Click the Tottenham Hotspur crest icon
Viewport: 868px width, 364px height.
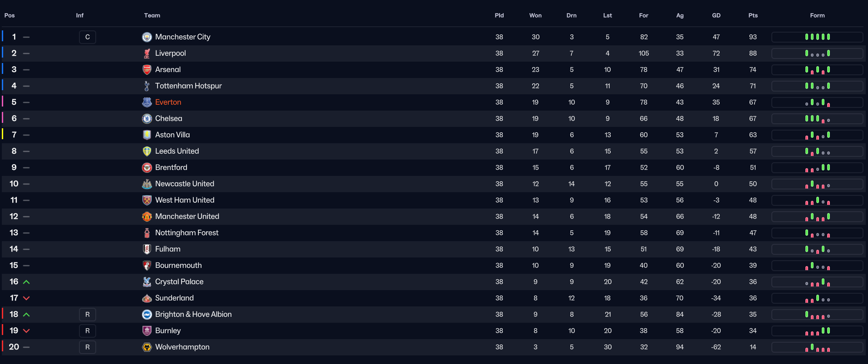(147, 86)
